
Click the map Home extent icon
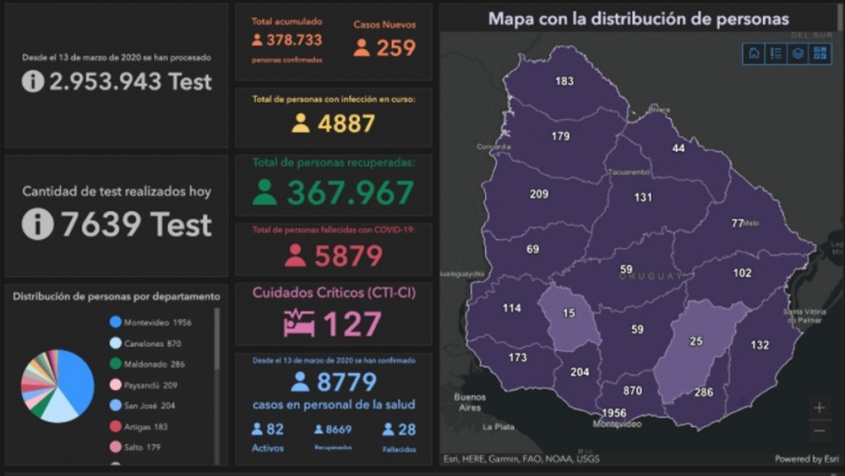pyautogui.click(x=753, y=54)
